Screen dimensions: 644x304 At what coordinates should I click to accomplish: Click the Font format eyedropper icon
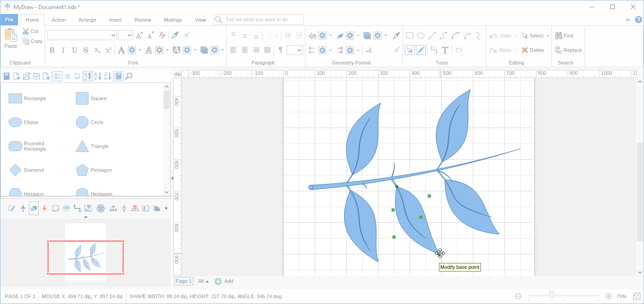click(175, 35)
